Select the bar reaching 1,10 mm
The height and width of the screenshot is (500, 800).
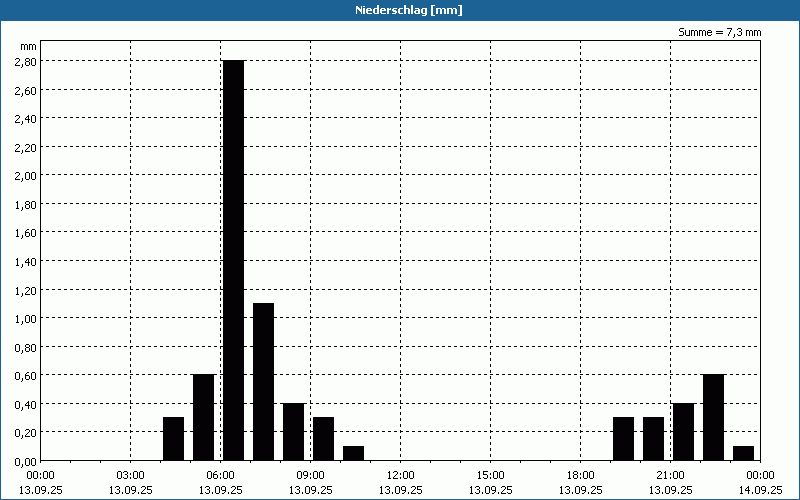tap(263, 381)
